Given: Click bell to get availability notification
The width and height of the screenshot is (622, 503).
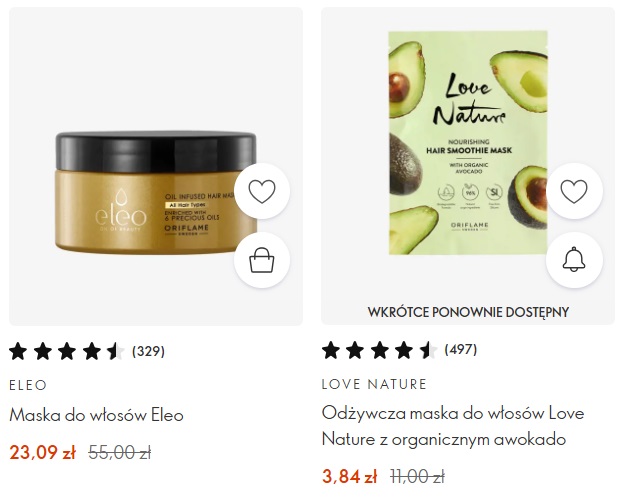Looking at the screenshot, I should [574, 260].
